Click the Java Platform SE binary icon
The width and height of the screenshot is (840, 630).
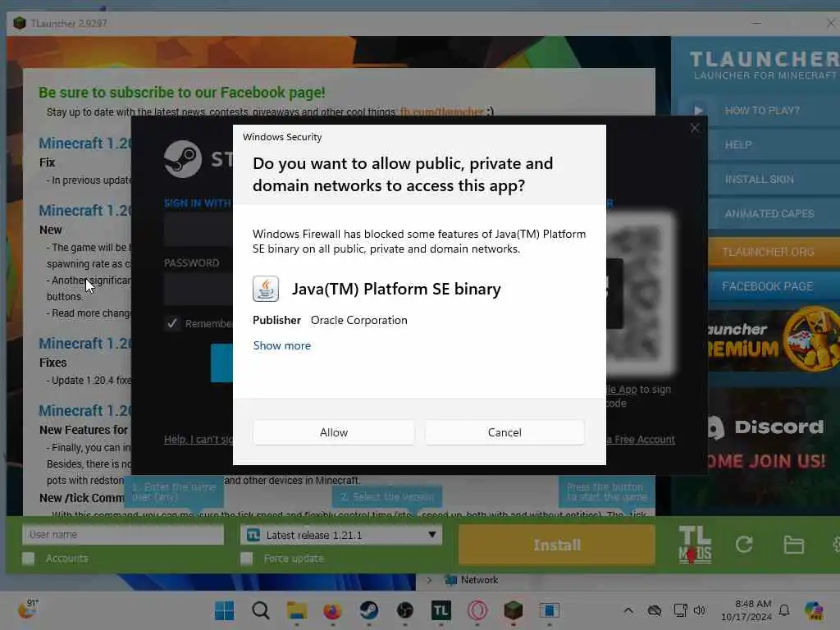266,289
